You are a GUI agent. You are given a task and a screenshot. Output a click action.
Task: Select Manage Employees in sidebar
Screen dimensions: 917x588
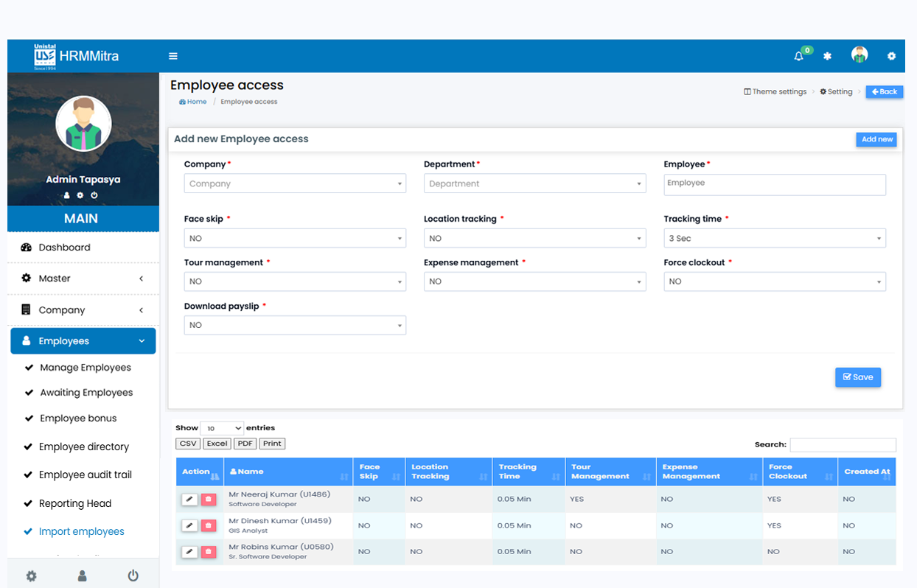86,368
